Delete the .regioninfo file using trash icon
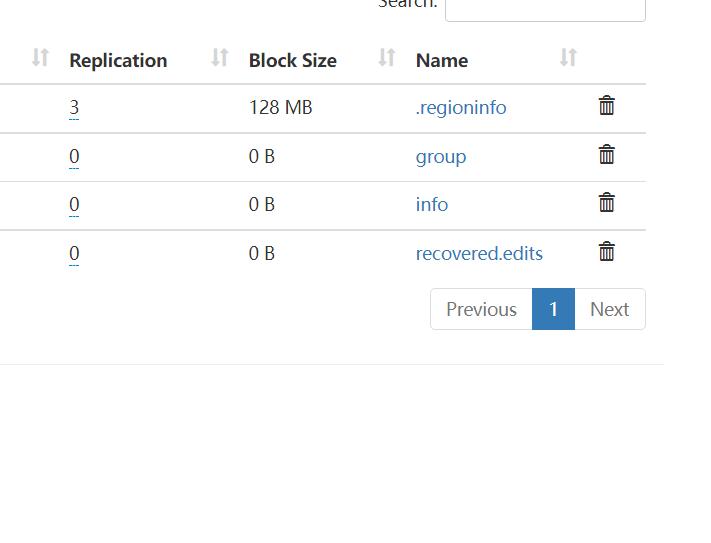711x543 pixels. click(606, 106)
